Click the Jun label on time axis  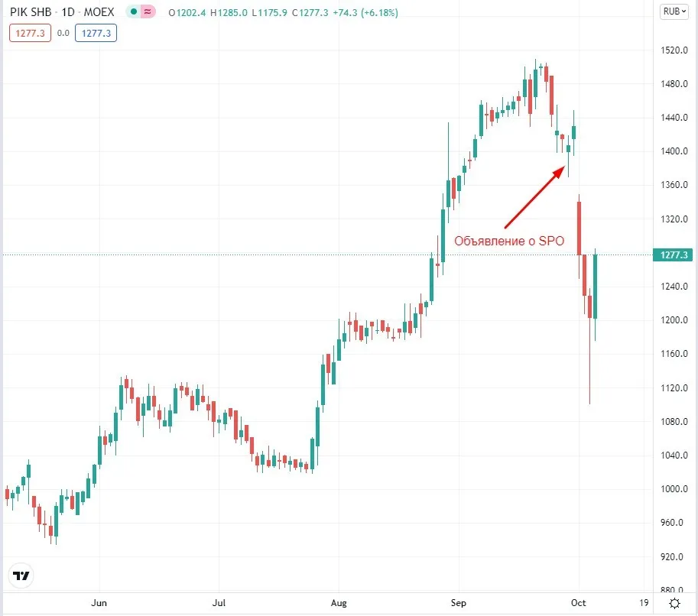[x=99, y=603]
